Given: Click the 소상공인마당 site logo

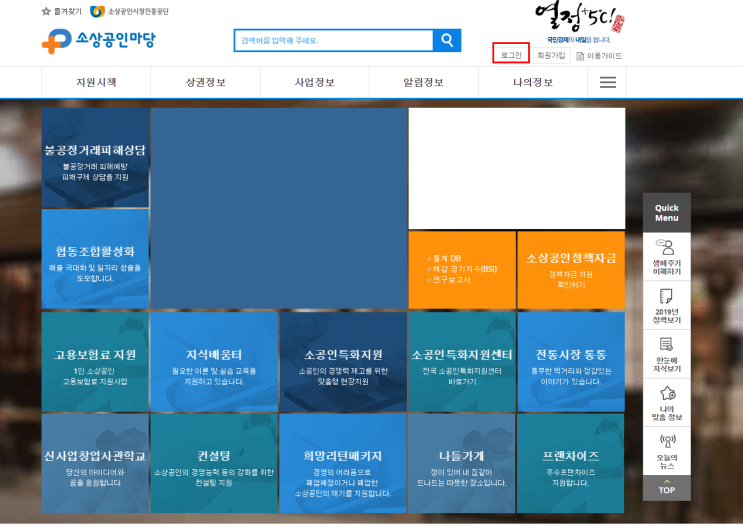Looking at the screenshot, I should [99, 41].
